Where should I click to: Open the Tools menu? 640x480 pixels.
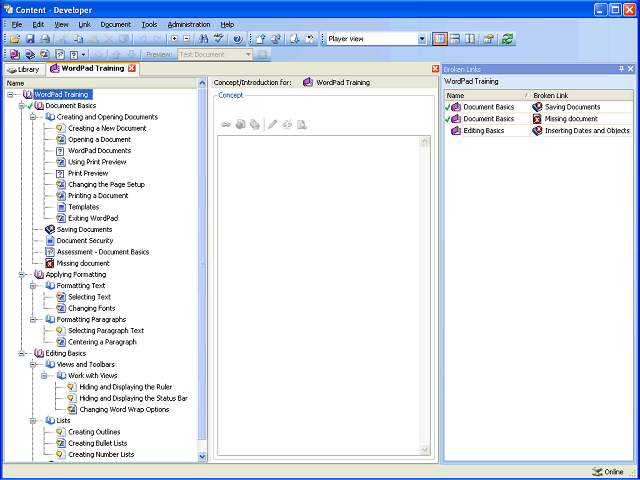(x=149, y=24)
